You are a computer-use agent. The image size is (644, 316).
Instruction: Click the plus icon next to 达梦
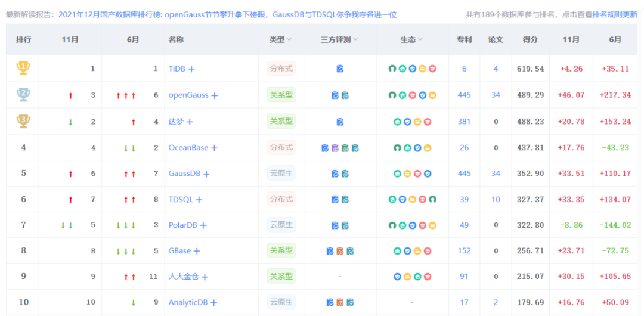point(190,122)
